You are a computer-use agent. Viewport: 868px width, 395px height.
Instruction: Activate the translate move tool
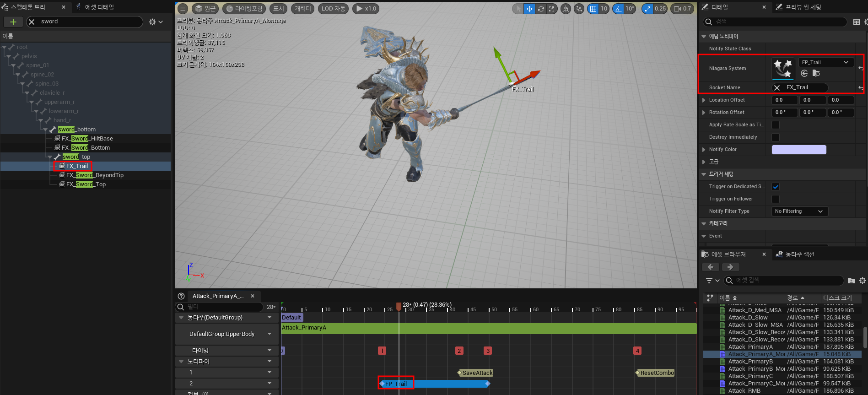pyautogui.click(x=529, y=9)
